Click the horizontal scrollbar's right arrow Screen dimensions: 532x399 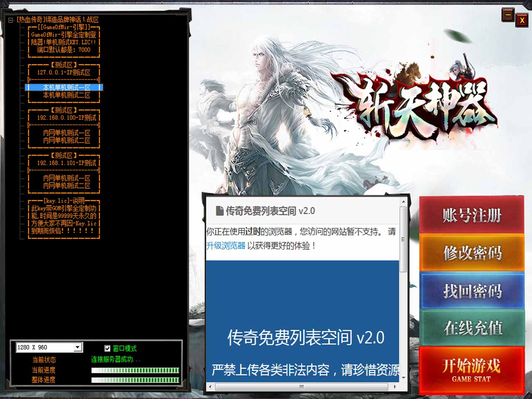point(395,387)
